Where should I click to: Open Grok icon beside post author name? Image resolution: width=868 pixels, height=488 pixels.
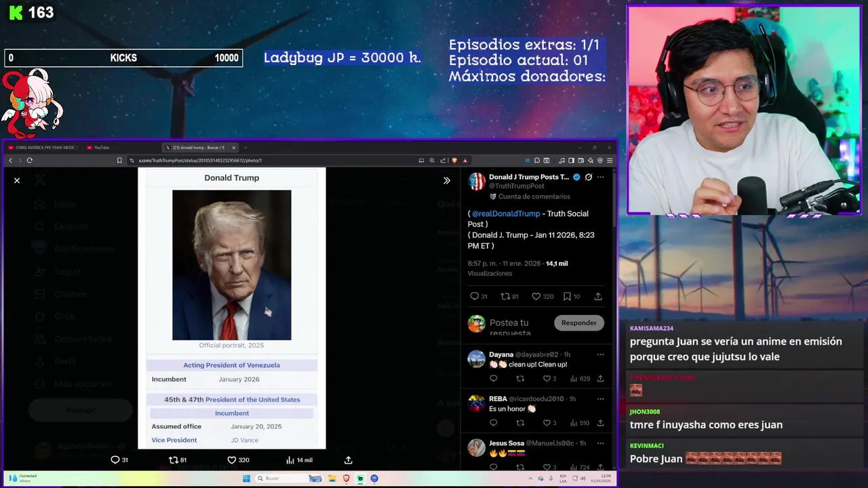589,177
